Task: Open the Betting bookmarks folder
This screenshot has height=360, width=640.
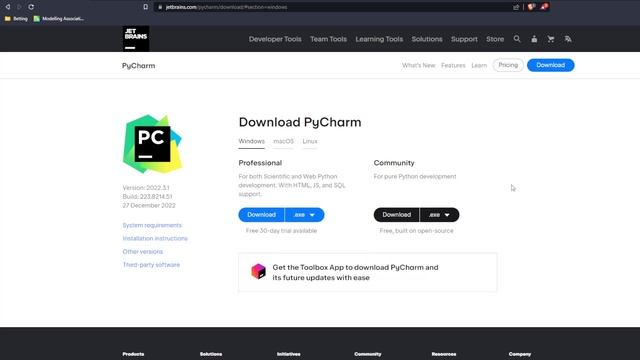Action: point(16,18)
